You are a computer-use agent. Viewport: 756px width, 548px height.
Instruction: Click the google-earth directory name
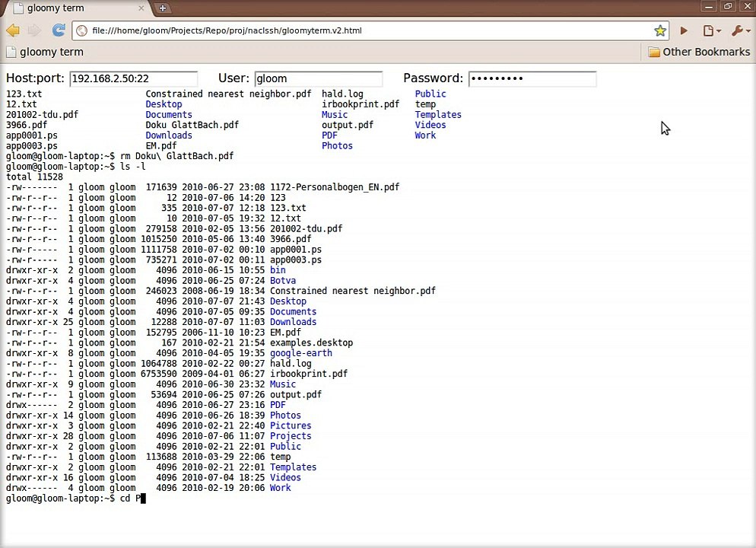pyautogui.click(x=301, y=353)
